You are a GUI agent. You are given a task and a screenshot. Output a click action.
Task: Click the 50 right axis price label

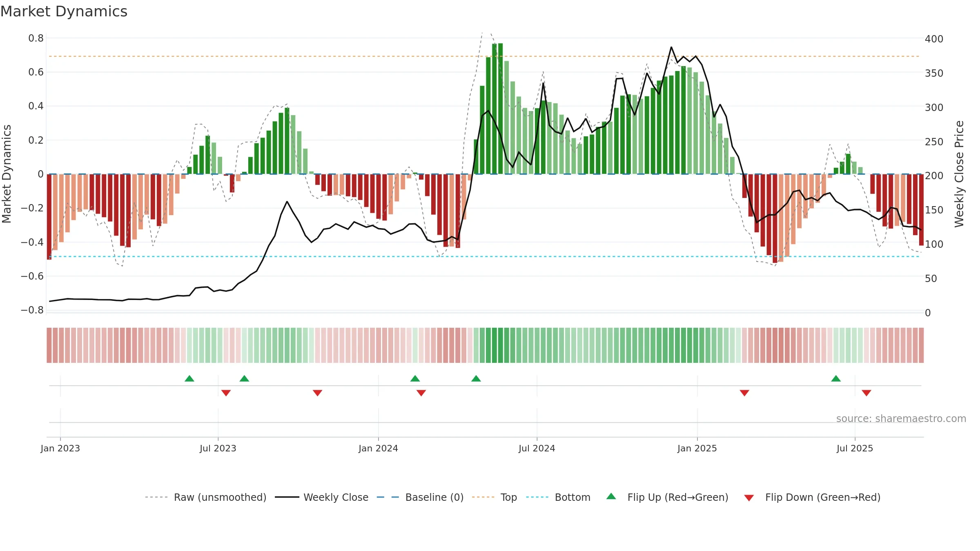point(931,279)
